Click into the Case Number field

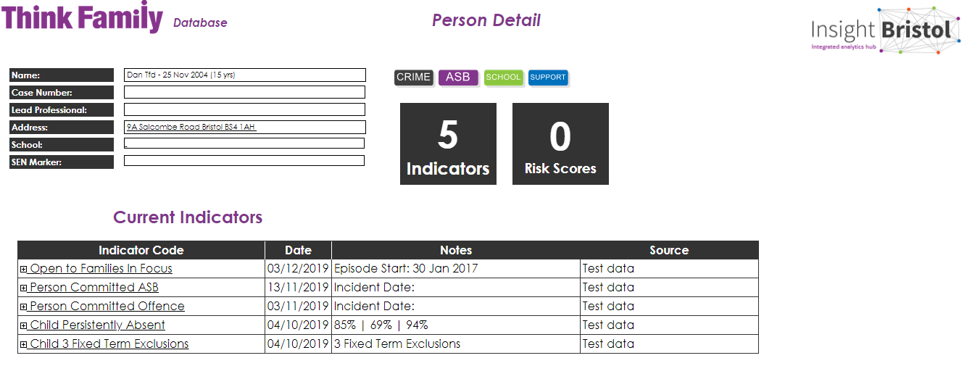[244, 92]
